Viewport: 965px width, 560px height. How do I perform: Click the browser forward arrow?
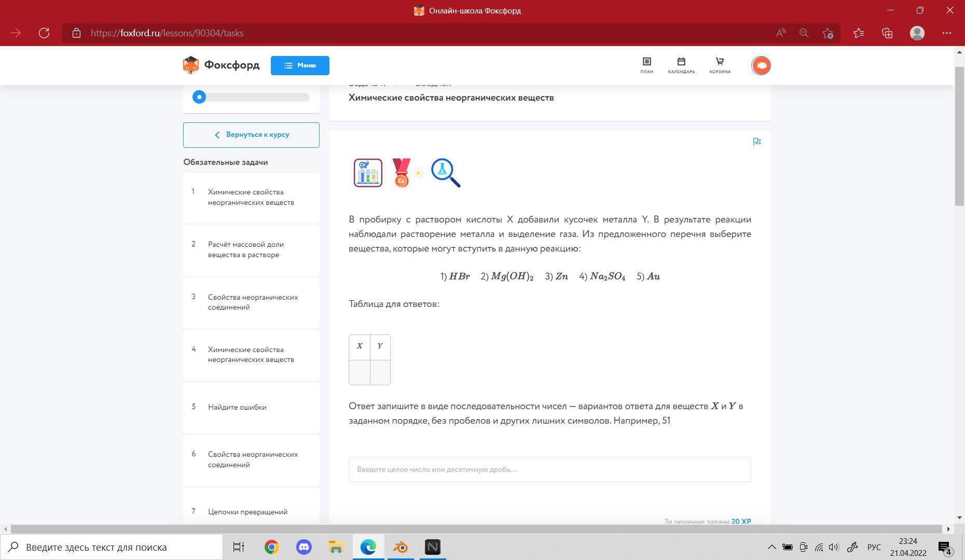(16, 33)
